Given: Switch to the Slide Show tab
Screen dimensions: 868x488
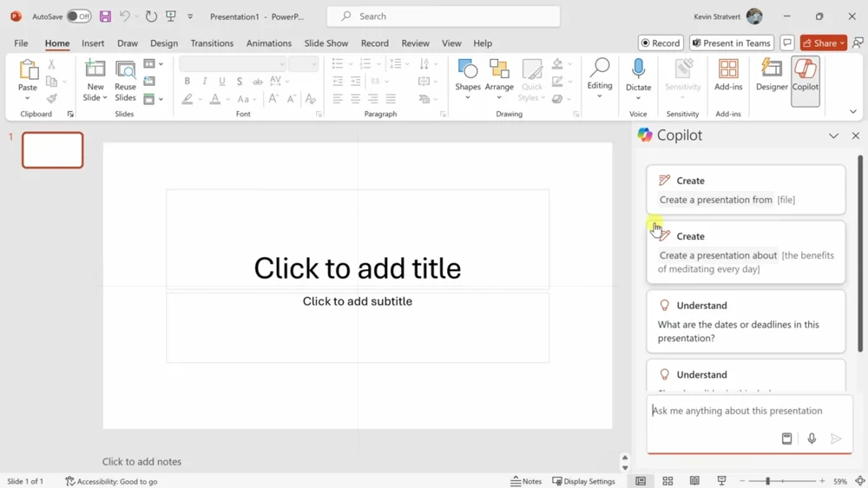Looking at the screenshot, I should pyautogui.click(x=326, y=43).
